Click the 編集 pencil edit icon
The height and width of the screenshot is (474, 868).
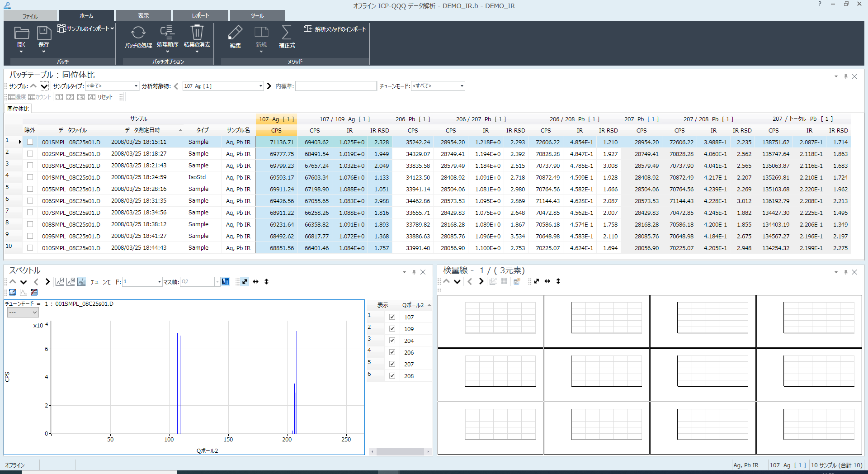pyautogui.click(x=235, y=33)
